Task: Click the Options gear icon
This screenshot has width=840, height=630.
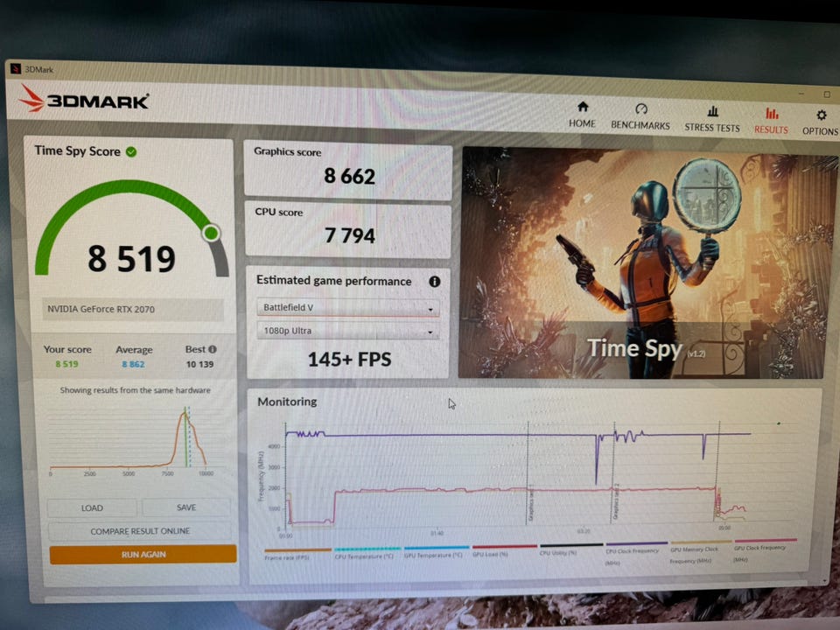Action: (x=822, y=115)
